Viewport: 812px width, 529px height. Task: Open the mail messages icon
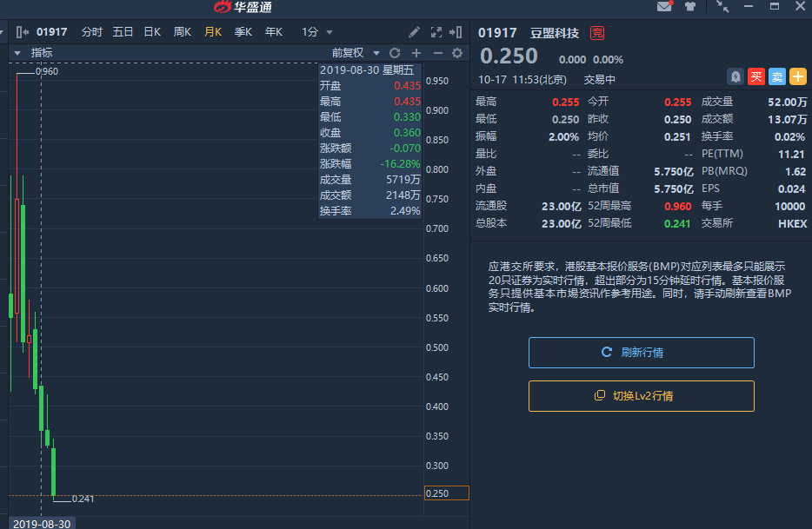664,6
